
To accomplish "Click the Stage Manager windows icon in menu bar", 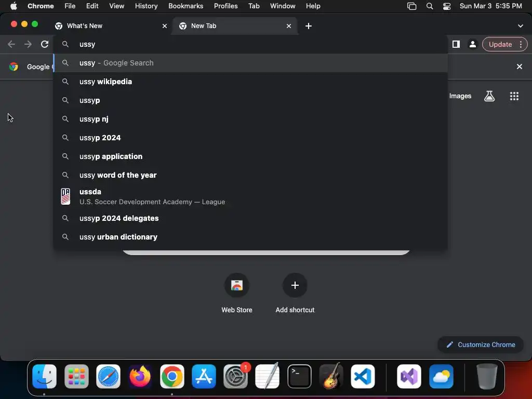I will 411,6.
